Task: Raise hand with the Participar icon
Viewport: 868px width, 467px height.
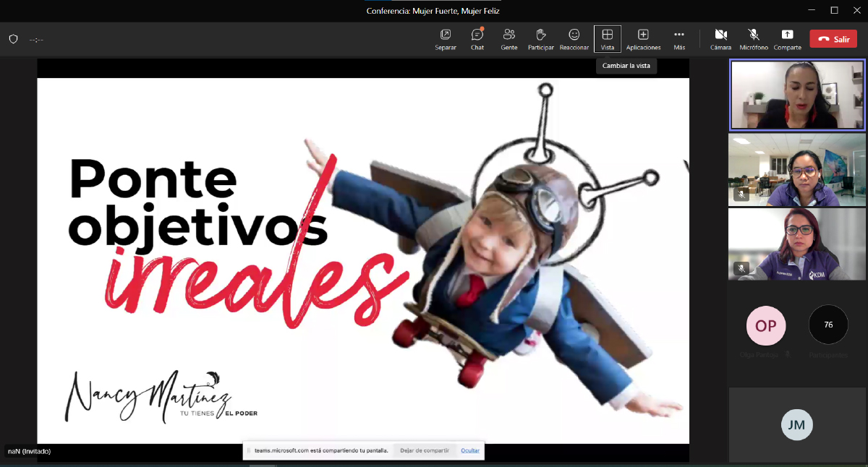Action: pos(540,39)
